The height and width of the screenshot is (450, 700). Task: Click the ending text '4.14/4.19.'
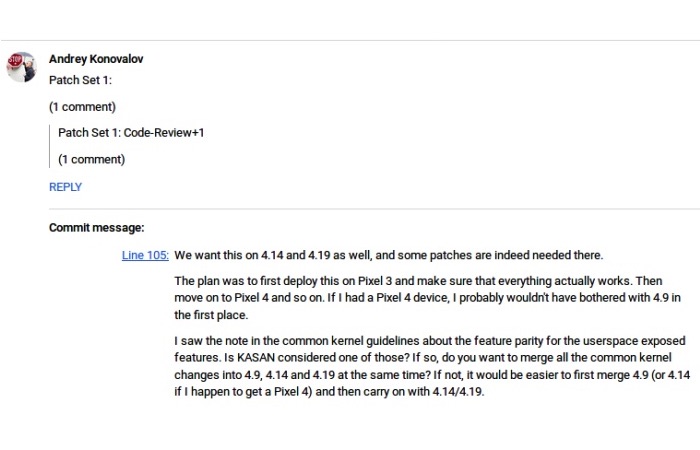click(458, 392)
